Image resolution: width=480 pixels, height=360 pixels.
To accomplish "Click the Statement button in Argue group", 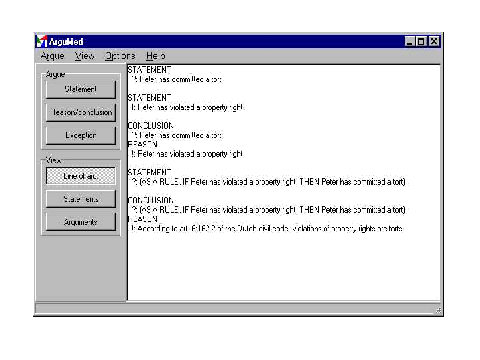I will (x=81, y=89).
